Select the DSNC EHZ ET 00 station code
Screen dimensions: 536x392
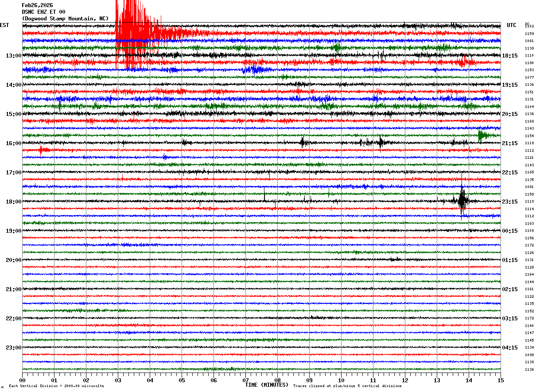pos(43,12)
